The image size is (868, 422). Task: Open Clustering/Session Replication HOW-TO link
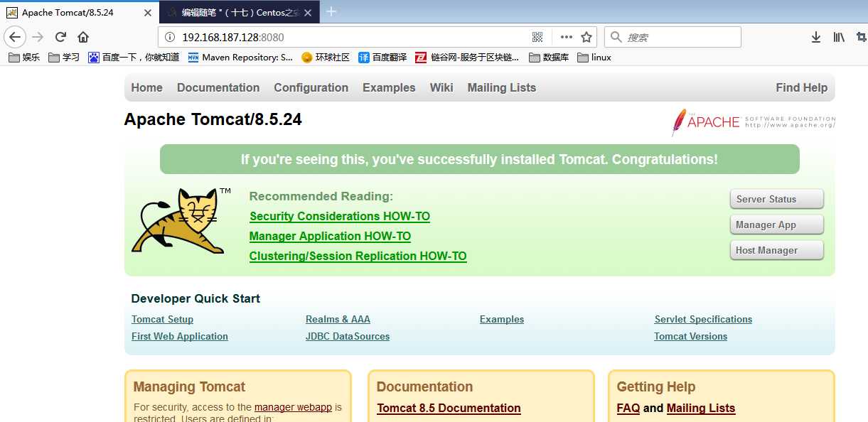[358, 256]
